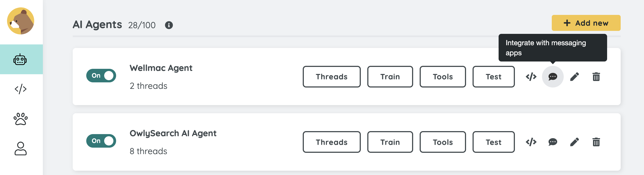
Task: Open embed code for OwlySearch AI Agent
Action: (531, 142)
